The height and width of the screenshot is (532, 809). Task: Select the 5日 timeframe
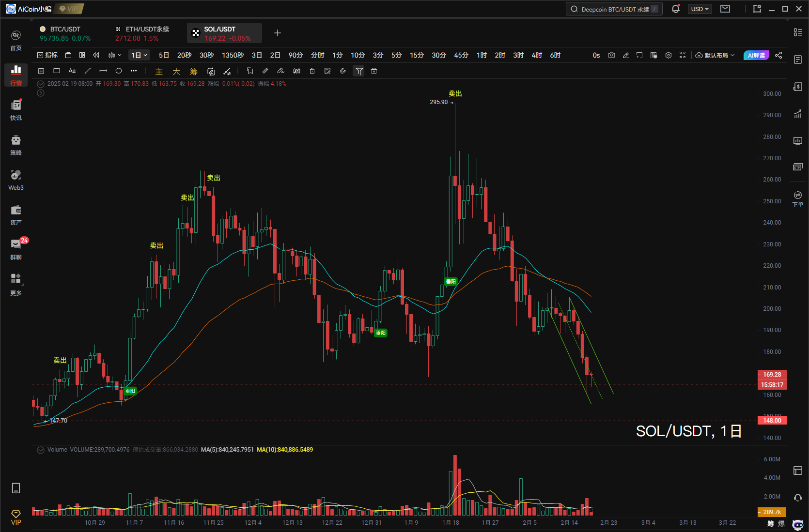tap(164, 55)
